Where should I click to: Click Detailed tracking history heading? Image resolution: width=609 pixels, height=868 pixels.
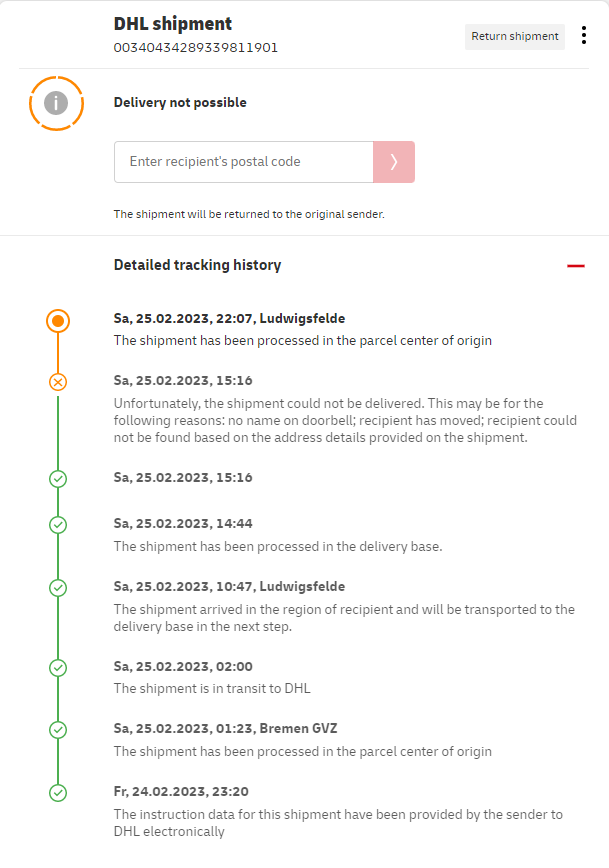(x=197, y=265)
